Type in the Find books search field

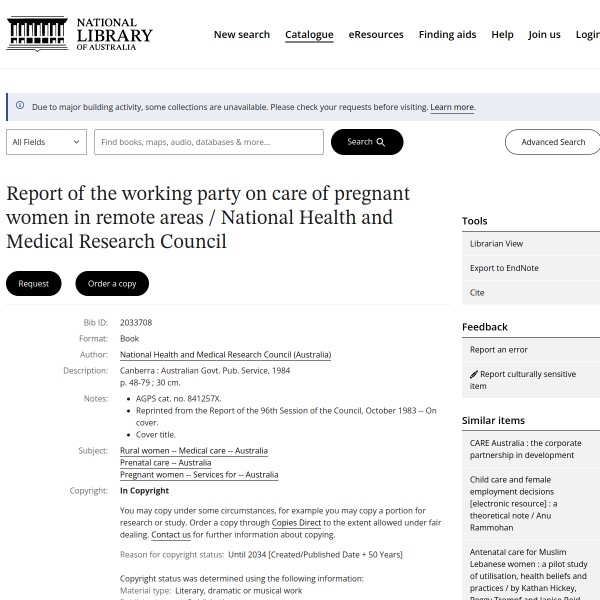(x=209, y=142)
